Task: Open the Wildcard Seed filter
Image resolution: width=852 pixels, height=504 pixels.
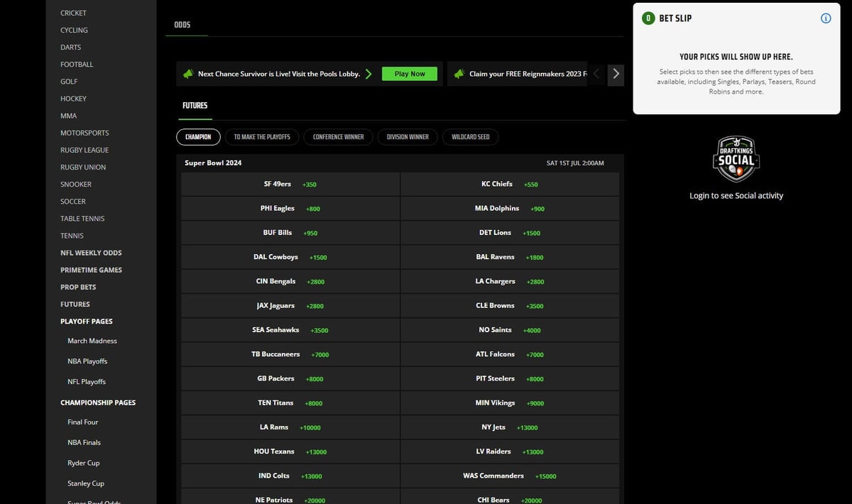Action: point(471,137)
